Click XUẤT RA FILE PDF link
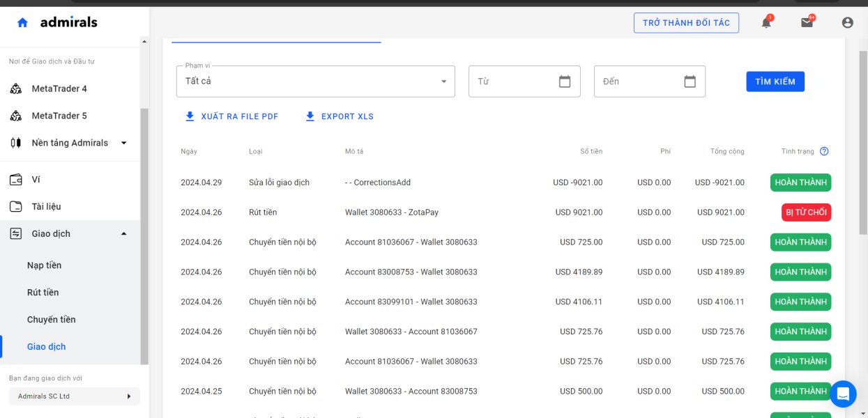868x418 pixels. coord(231,116)
